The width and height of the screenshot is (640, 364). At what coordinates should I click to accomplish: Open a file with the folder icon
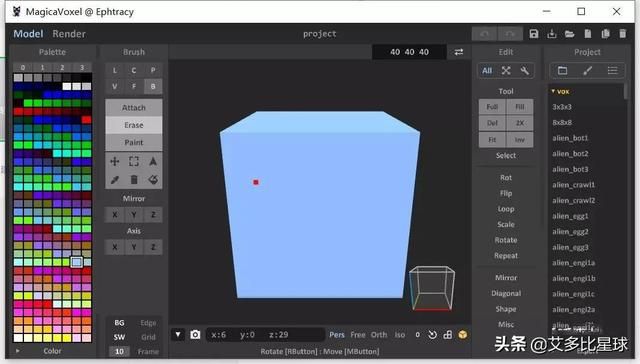(x=569, y=34)
